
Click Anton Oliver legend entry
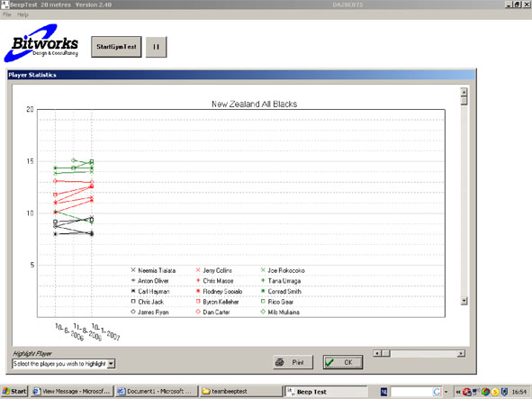click(x=150, y=281)
